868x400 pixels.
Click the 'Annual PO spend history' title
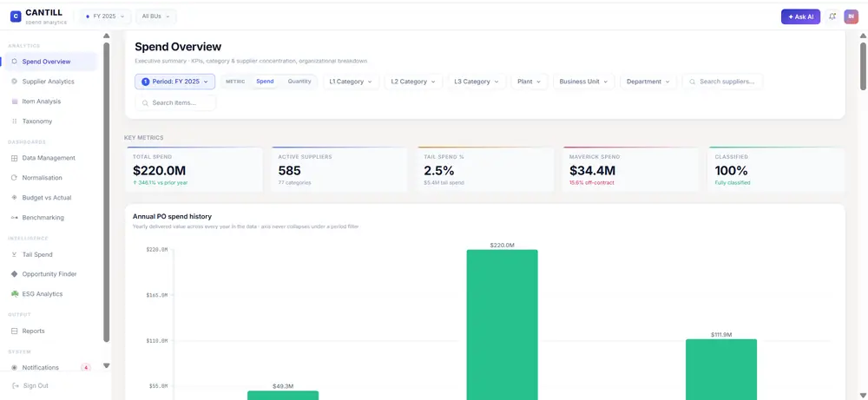[172, 216]
